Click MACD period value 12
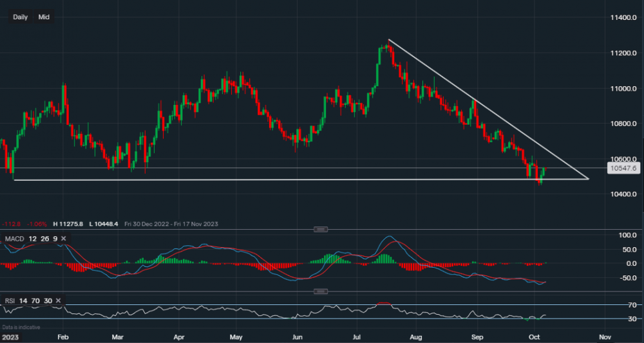This screenshot has width=644, height=343. pos(32,239)
